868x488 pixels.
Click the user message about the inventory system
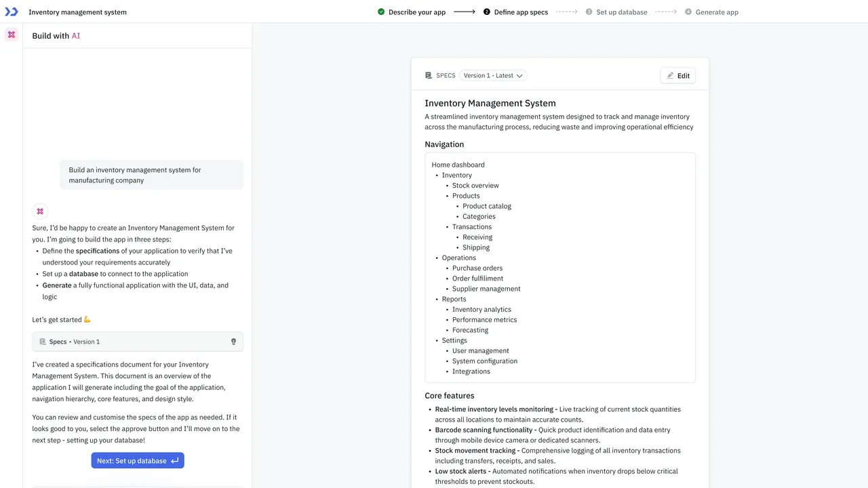tap(151, 175)
